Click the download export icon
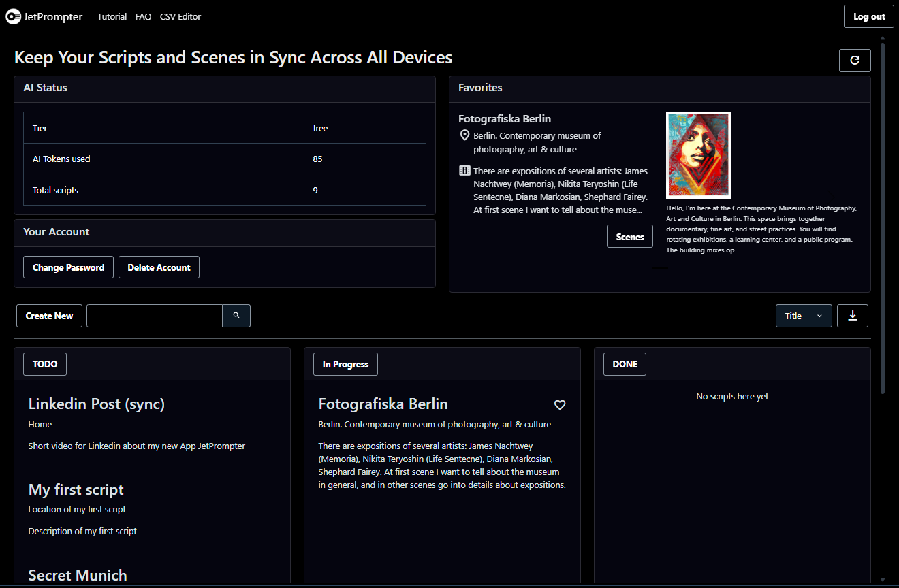 tap(852, 316)
